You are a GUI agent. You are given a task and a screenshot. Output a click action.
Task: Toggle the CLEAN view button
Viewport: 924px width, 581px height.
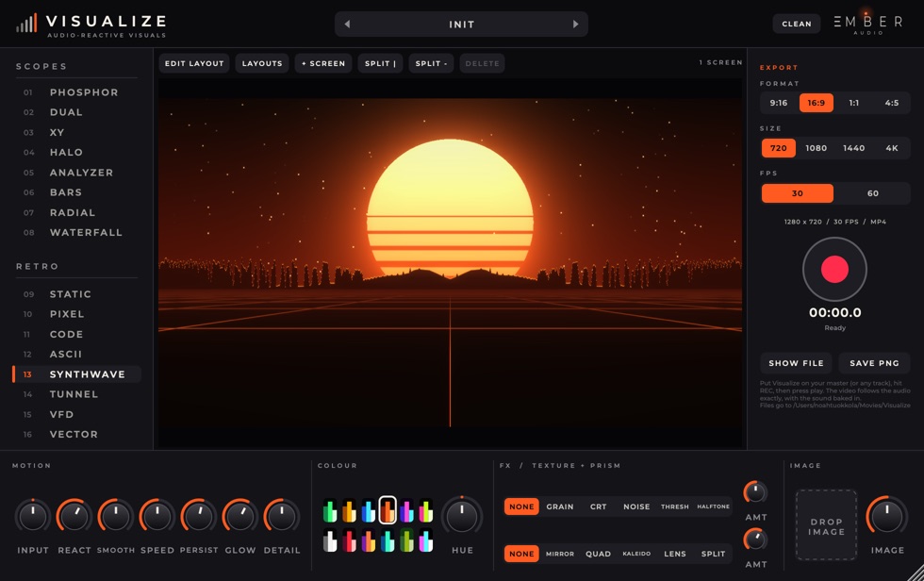(796, 24)
